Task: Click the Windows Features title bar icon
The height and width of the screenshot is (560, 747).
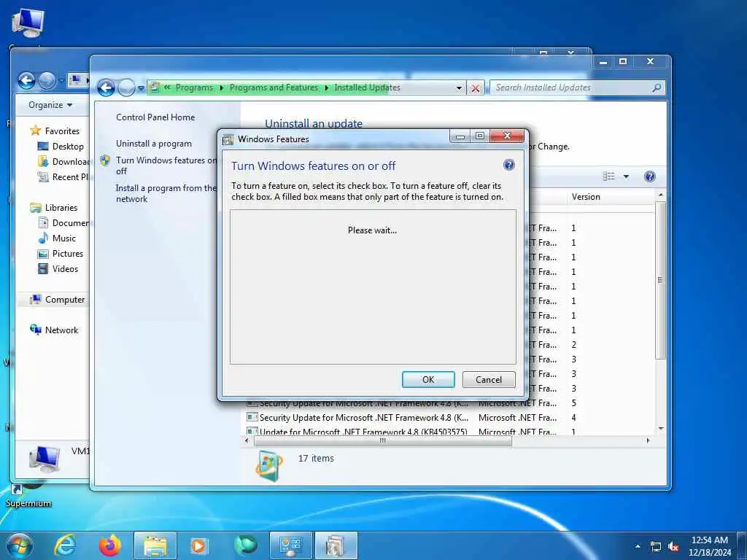Action: pyautogui.click(x=228, y=139)
